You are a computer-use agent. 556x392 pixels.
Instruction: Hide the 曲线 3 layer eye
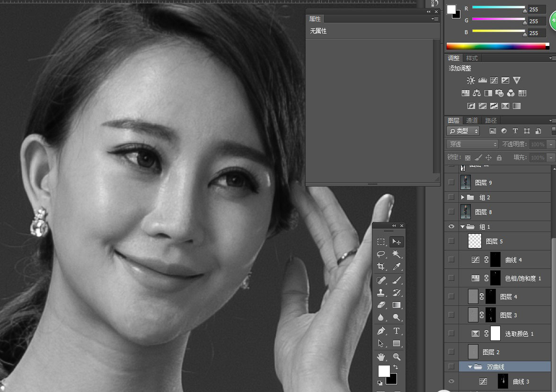click(451, 382)
